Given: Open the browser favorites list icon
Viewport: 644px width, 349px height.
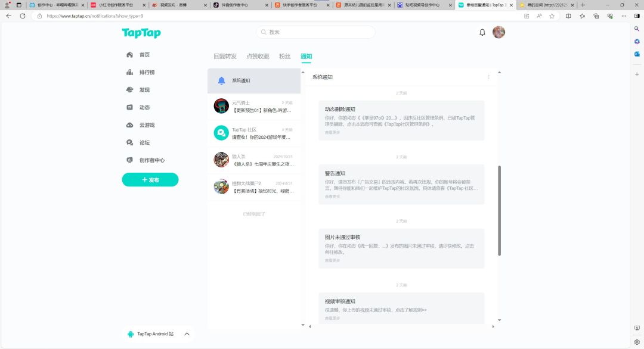Looking at the screenshot, I should click(583, 16).
